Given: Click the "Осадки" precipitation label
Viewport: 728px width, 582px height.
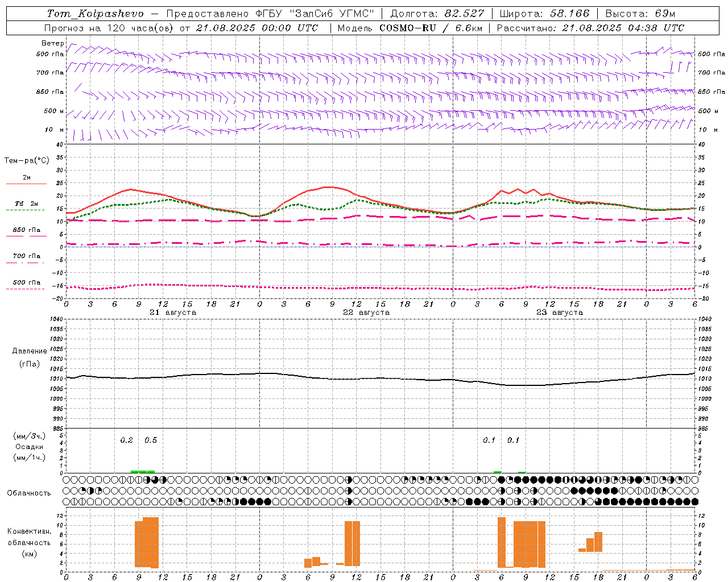Looking at the screenshot, I should [x=30, y=447].
